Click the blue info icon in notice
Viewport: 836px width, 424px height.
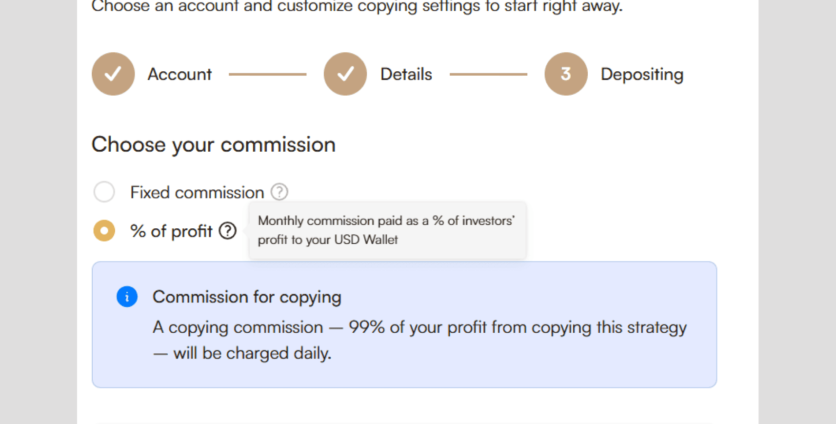pos(127,297)
